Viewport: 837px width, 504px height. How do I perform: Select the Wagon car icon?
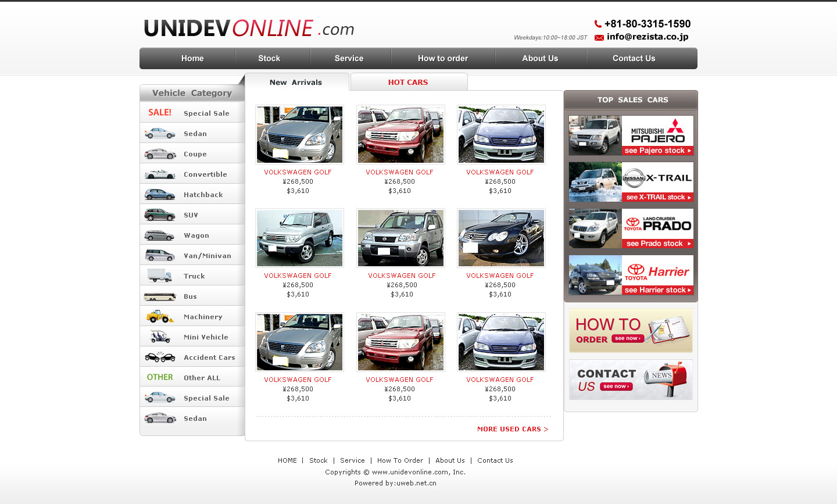pos(160,235)
